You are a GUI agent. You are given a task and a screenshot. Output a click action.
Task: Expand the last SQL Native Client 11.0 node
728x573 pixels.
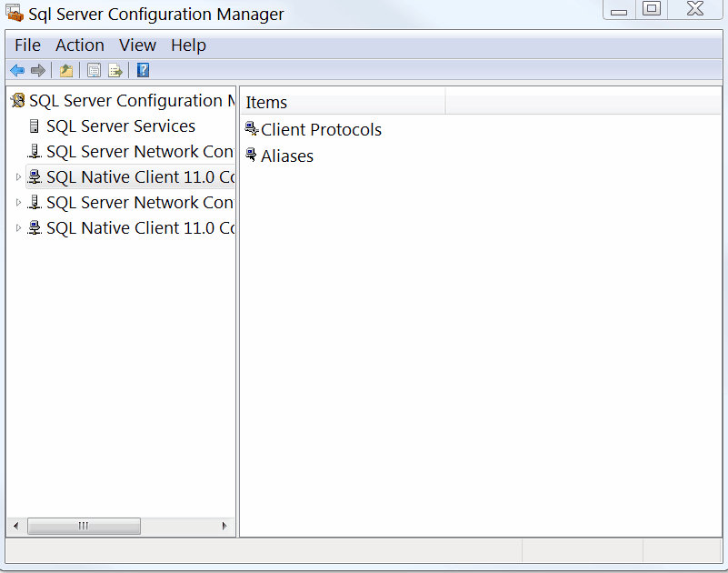click(x=18, y=228)
